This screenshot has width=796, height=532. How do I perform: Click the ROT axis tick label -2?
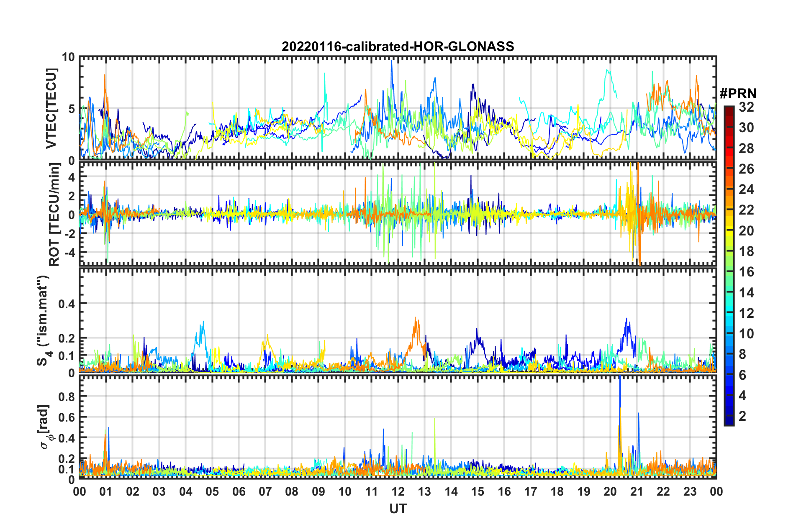(x=69, y=234)
